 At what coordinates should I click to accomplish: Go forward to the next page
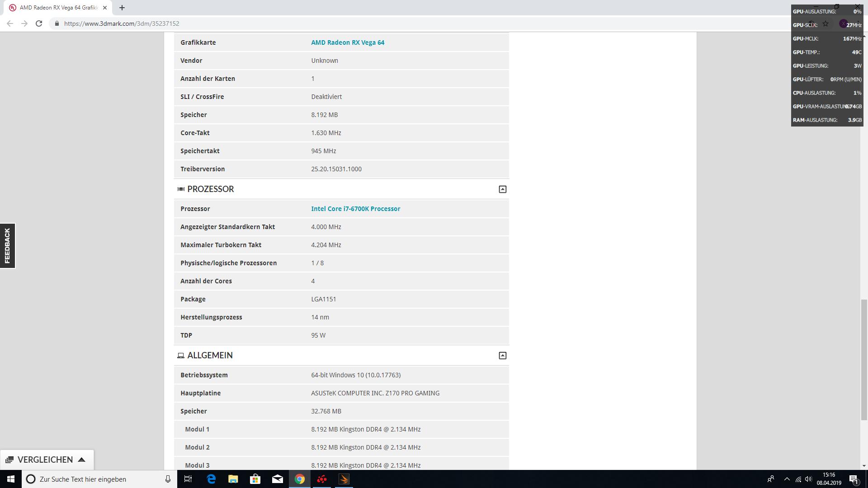tap(24, 23)
